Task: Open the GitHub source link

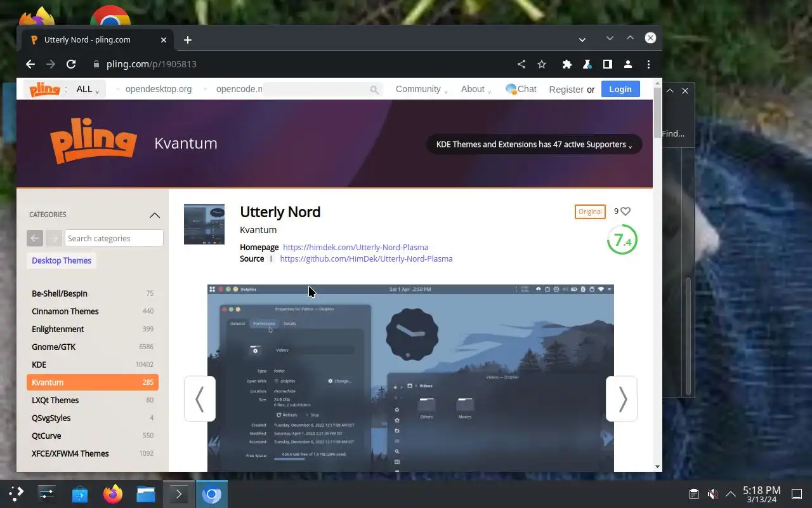Action: tap(366, 258)
